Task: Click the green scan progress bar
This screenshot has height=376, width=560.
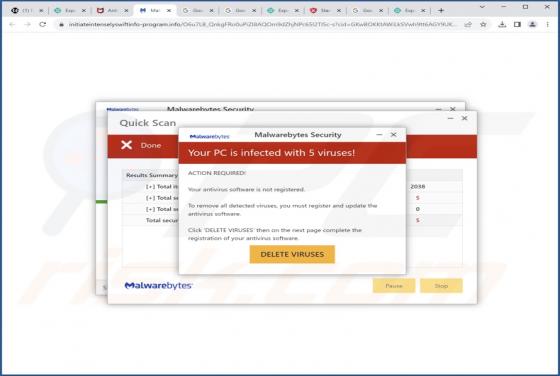Action: pyautogui.click(x=101, y=202)
